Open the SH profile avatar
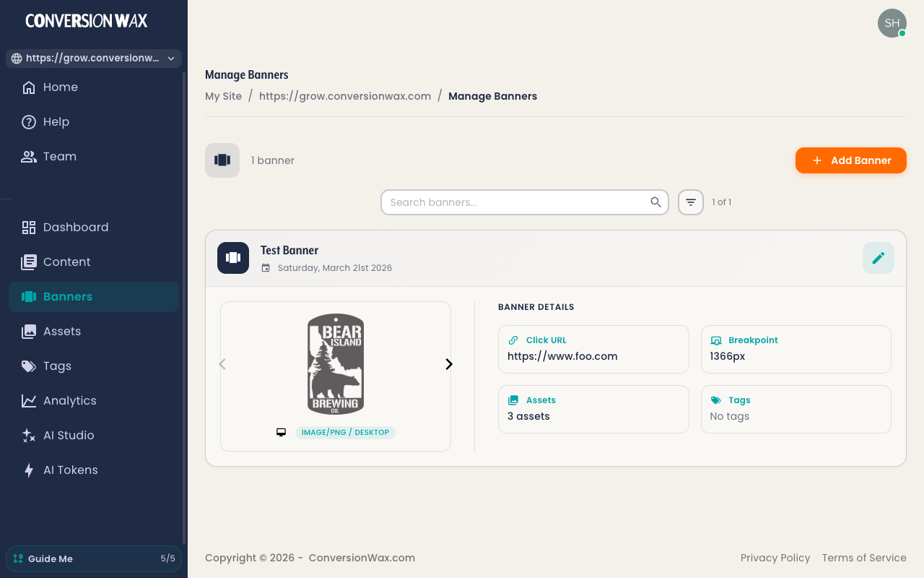This screenshot has width=924, height=578. tap(892, 23)
